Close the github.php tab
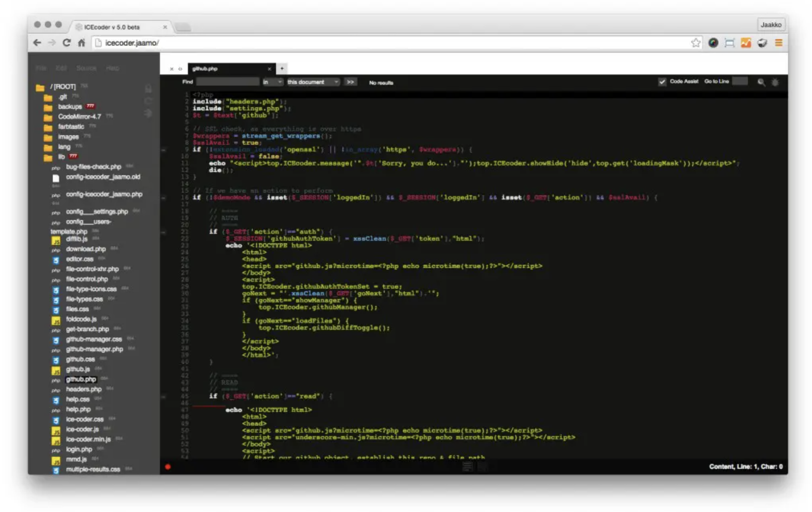 [x=269, y=69]
